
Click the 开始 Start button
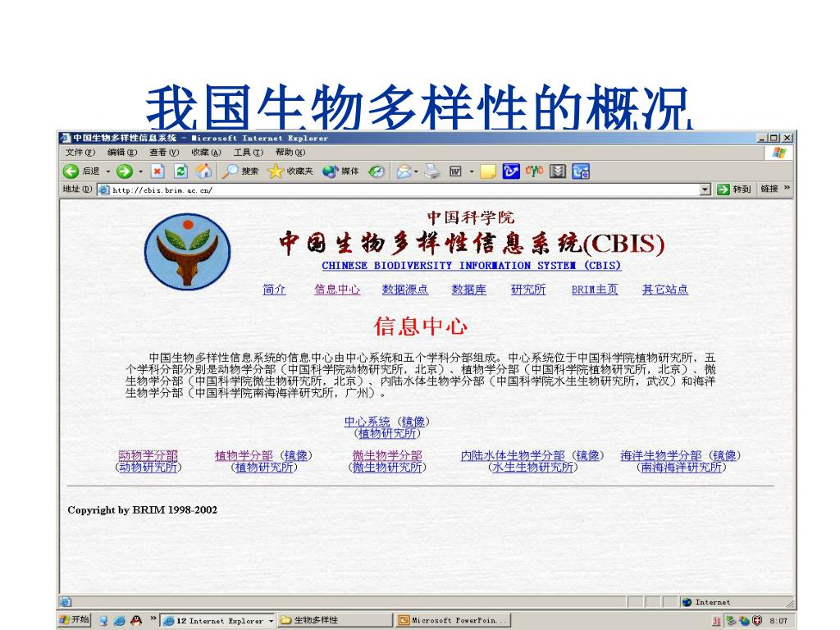pos(75,620)
